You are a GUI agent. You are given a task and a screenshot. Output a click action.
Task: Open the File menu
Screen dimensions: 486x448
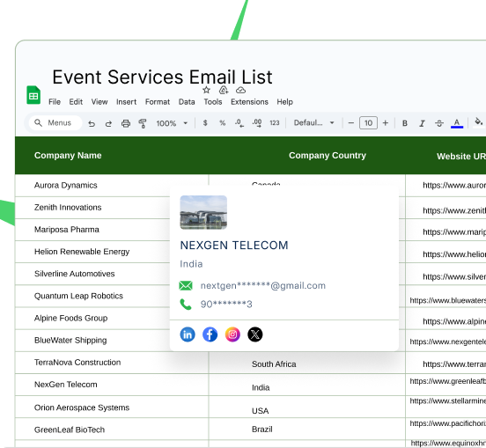(x=55, y=102)
